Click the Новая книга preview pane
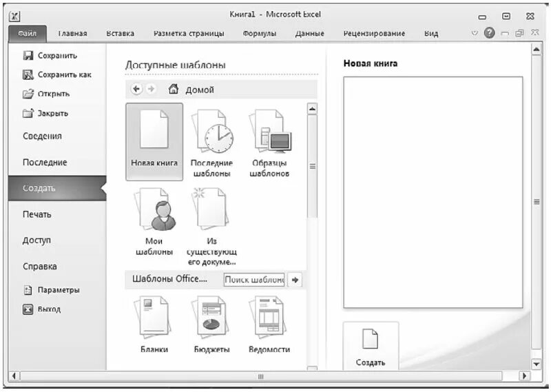This screenshot has height=392, width=551. pos(433,192)
